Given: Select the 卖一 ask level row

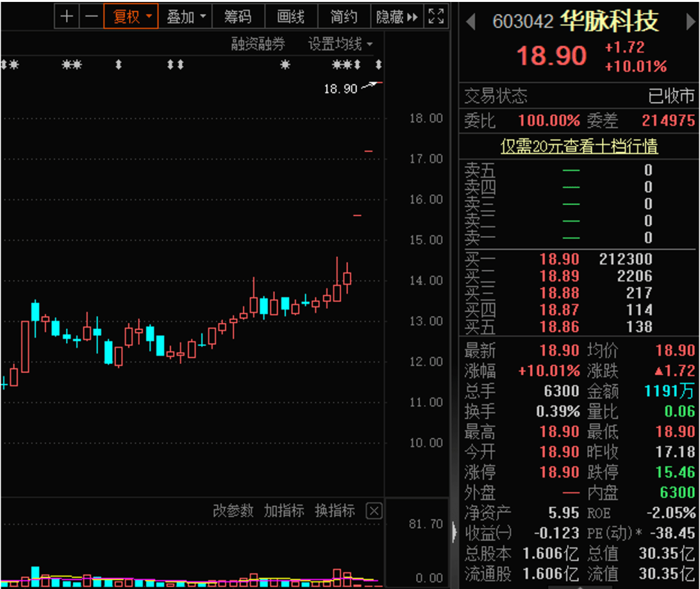Looking at the screenshot, I should (579, 238).
